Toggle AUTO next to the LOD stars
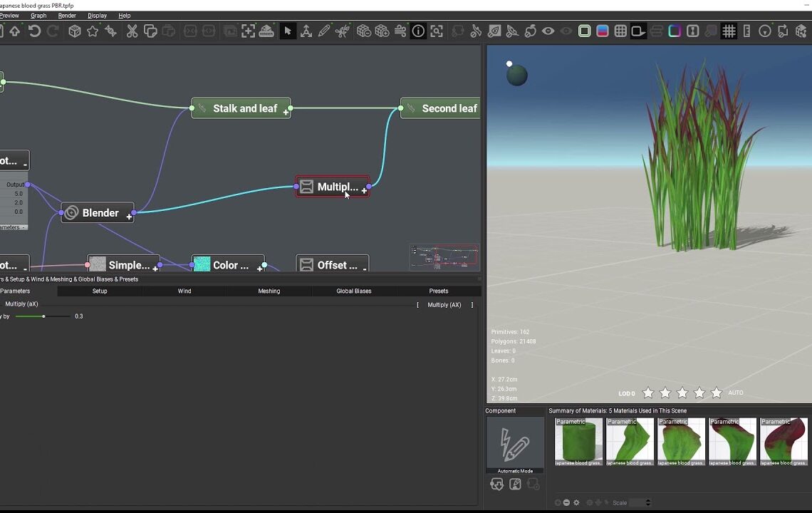Viewport: 812px width, 513px height. coord(735,393)
